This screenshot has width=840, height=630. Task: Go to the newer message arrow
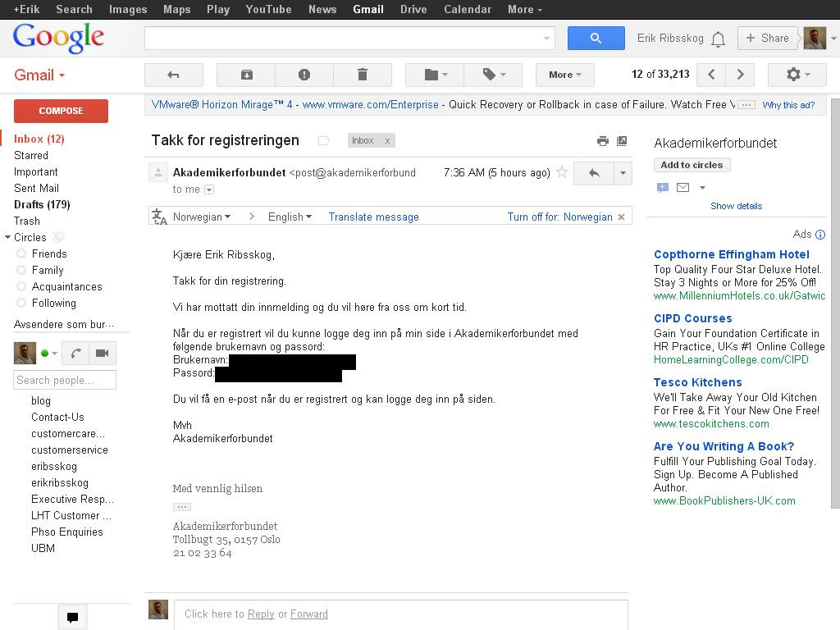click(711, 75)
